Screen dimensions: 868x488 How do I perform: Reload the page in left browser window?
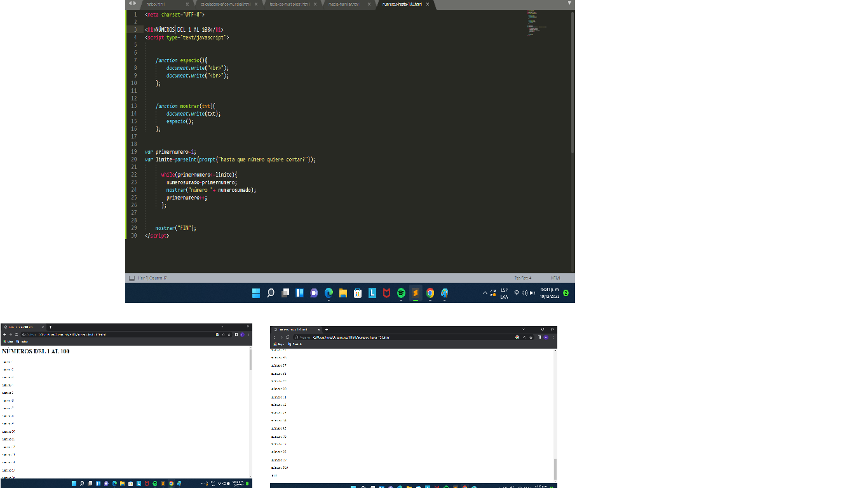click(x=15, y=334)
